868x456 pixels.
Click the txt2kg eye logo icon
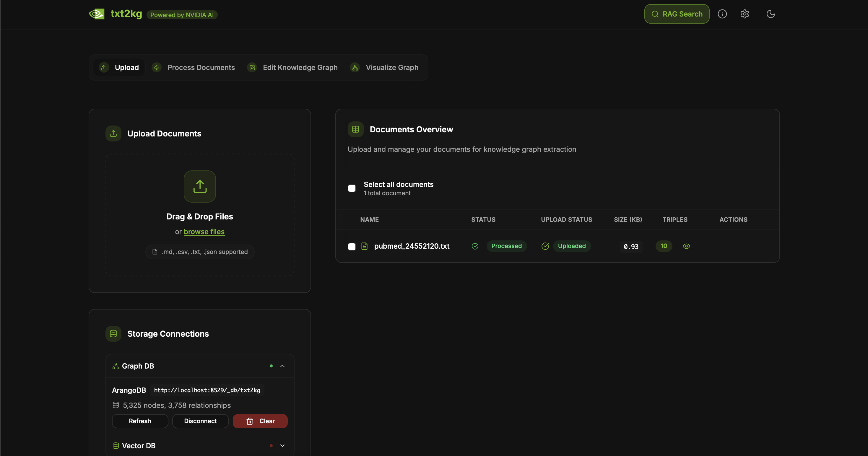[x=97, y=14]
